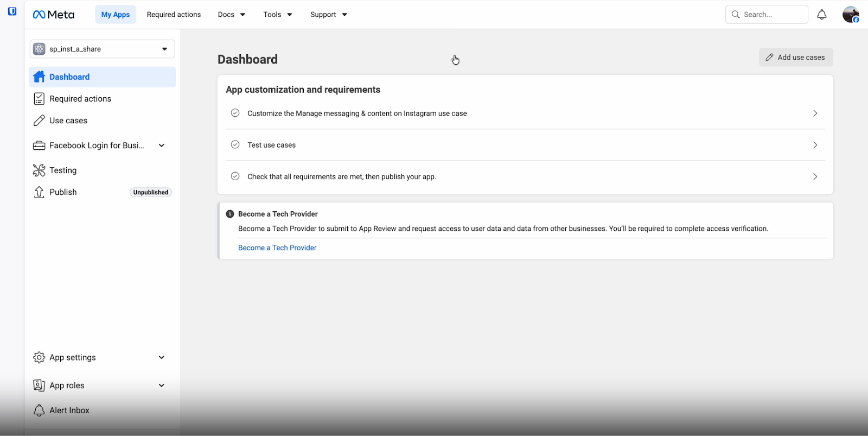Expand the Support menu

(329, 15)
